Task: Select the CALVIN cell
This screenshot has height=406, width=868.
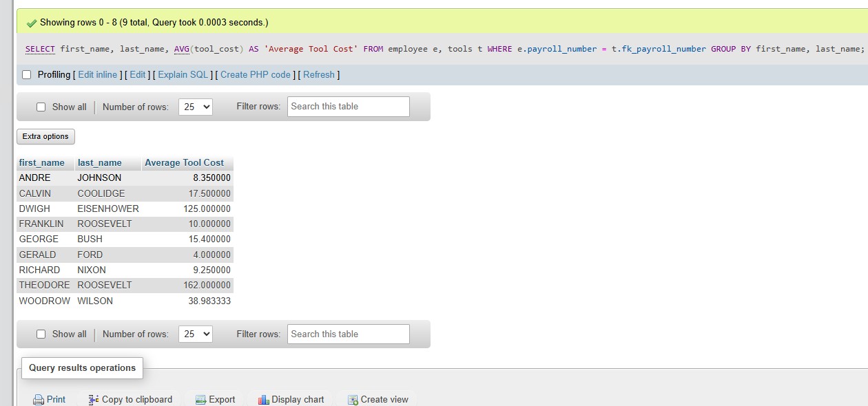Action: [x=45, y=193]
